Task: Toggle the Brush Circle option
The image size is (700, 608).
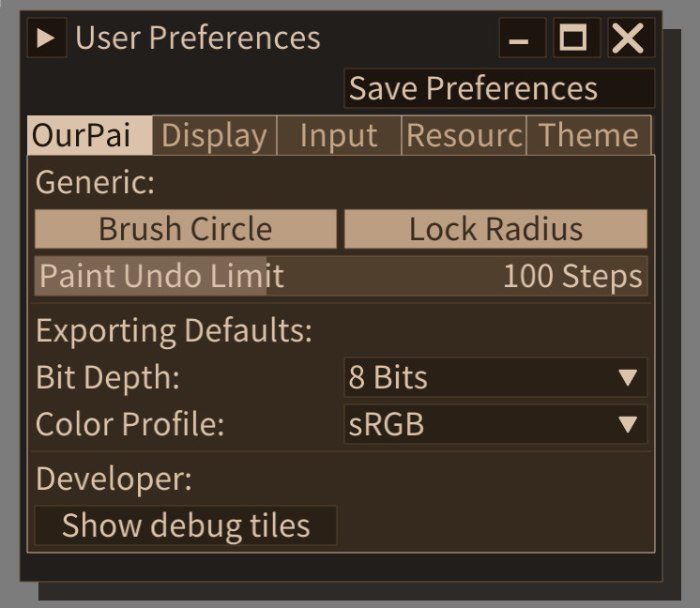Action: tap(186, 229)
